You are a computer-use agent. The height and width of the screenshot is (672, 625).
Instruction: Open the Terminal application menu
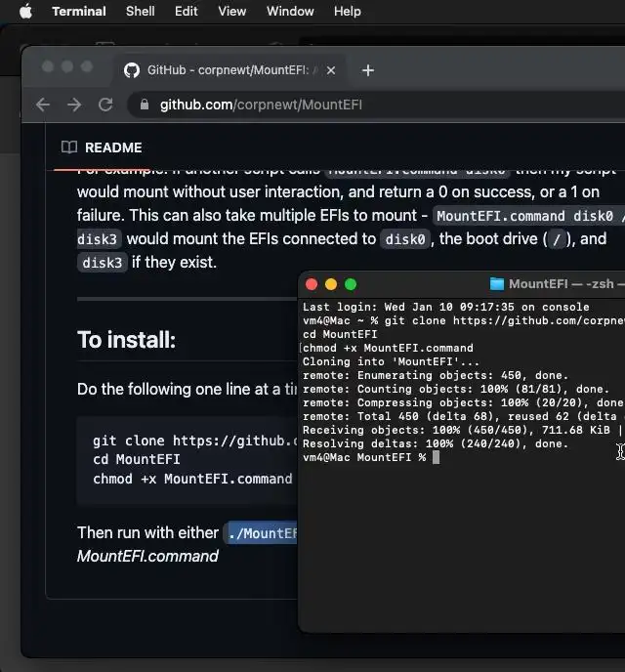click(79, 12)
